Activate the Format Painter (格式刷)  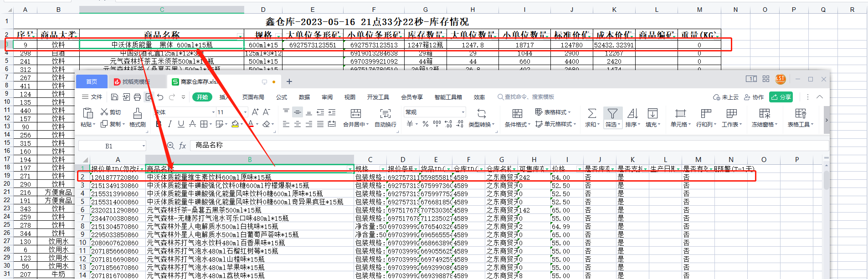137,117
